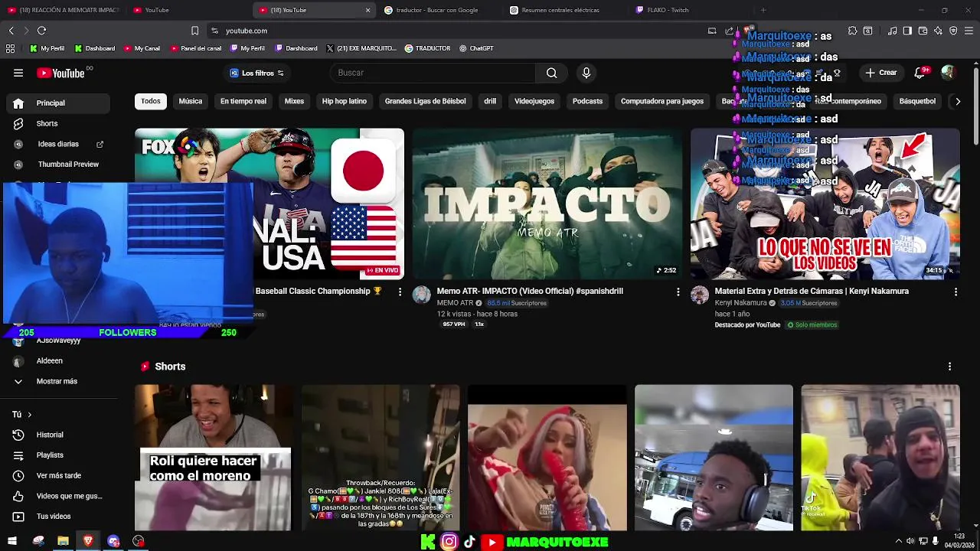980x551 pixels.
Task: Reload the page in the browser
Action: 41,31
